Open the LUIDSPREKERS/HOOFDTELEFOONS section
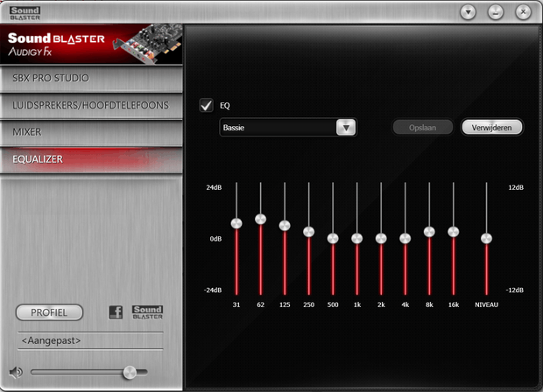This screenshot has width=543, height=392. pyautogui.click(x=91, y=106)
